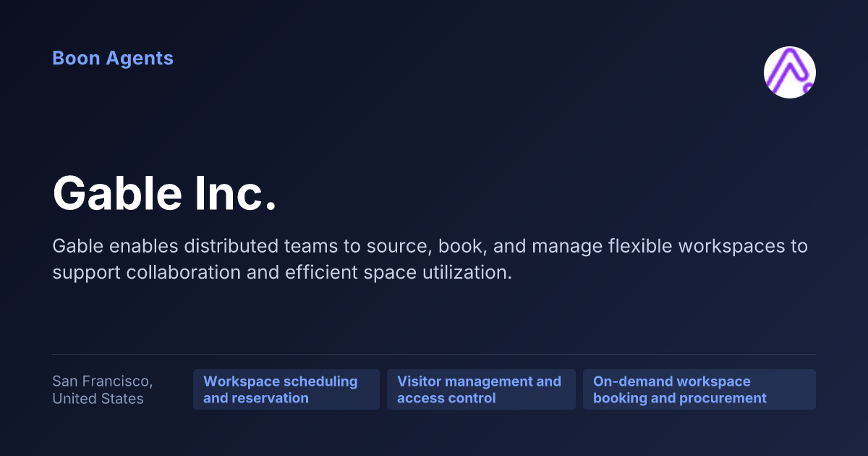This screenshot has width=868, height=456.
Task: Select the Visitor management and access control tag
Action: 481,389
